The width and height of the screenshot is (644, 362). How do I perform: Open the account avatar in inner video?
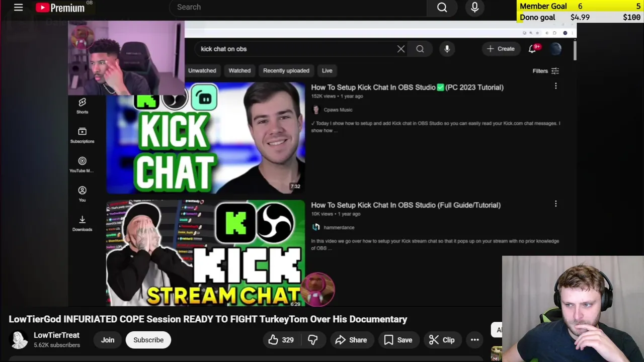pos(555,49)
